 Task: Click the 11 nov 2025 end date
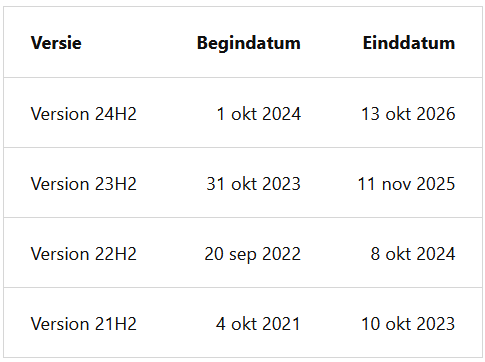point(406,184)
